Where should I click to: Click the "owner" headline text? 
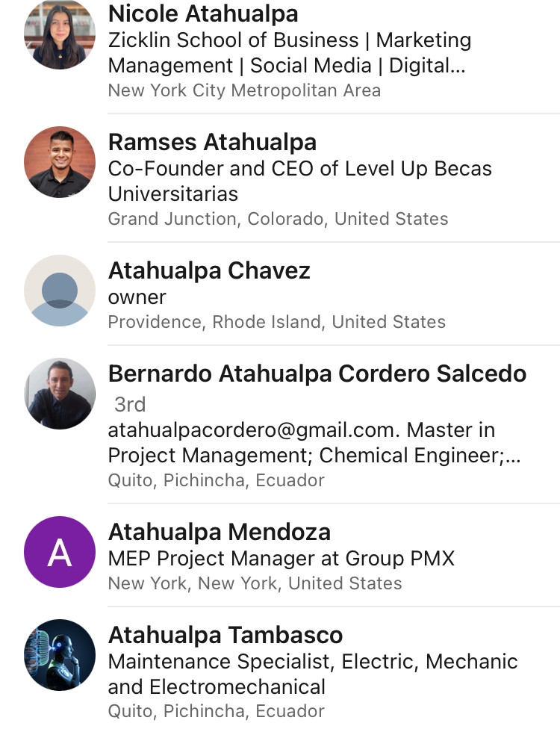pyautogui.click(x=137, y=297)
